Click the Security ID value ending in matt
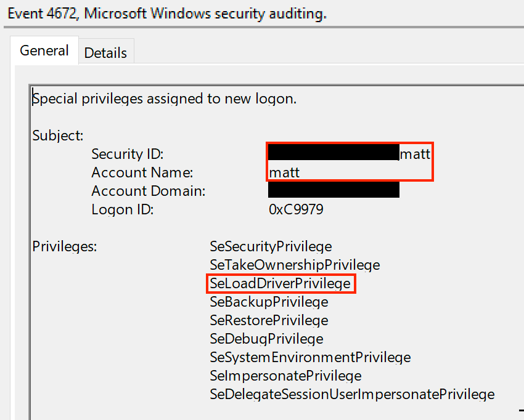The width and height of the screenshot is (524, 420). click(x=349, y=153)
